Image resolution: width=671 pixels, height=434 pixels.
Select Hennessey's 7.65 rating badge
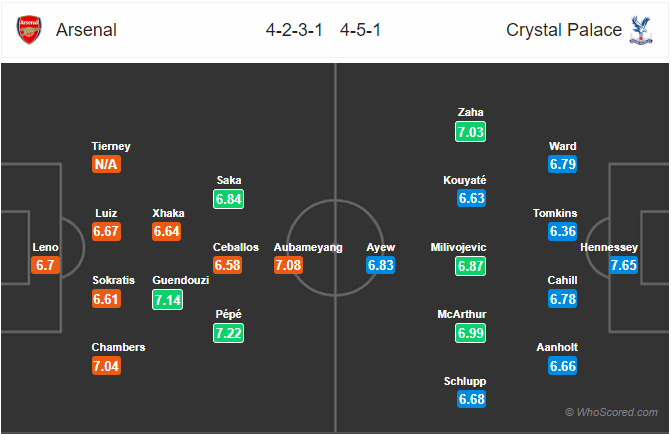[x=623, y=265]
